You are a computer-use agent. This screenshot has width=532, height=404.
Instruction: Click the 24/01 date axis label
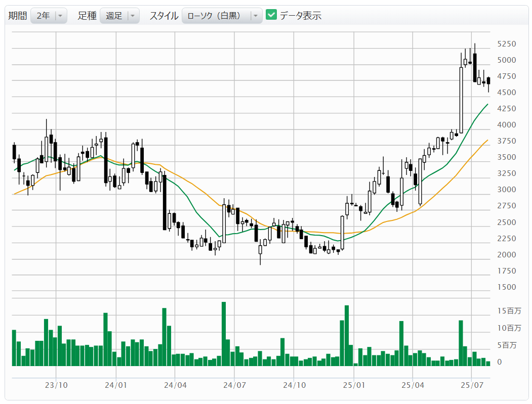pos(116,385)
